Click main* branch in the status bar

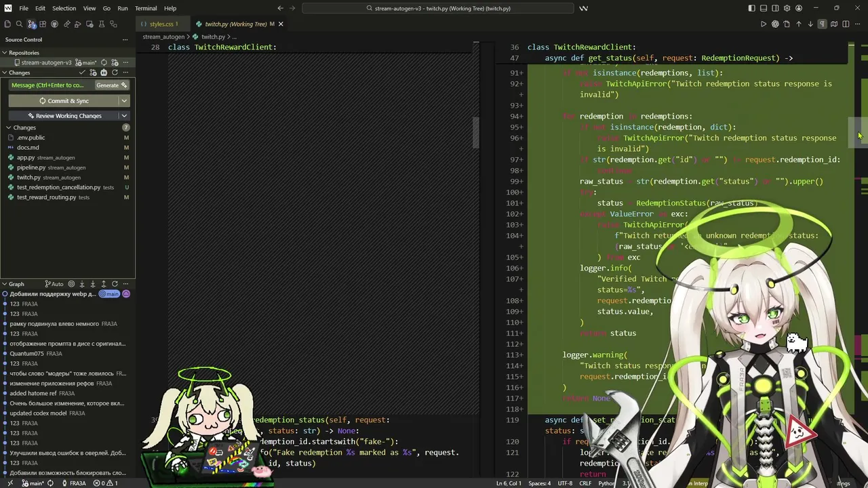33,483
